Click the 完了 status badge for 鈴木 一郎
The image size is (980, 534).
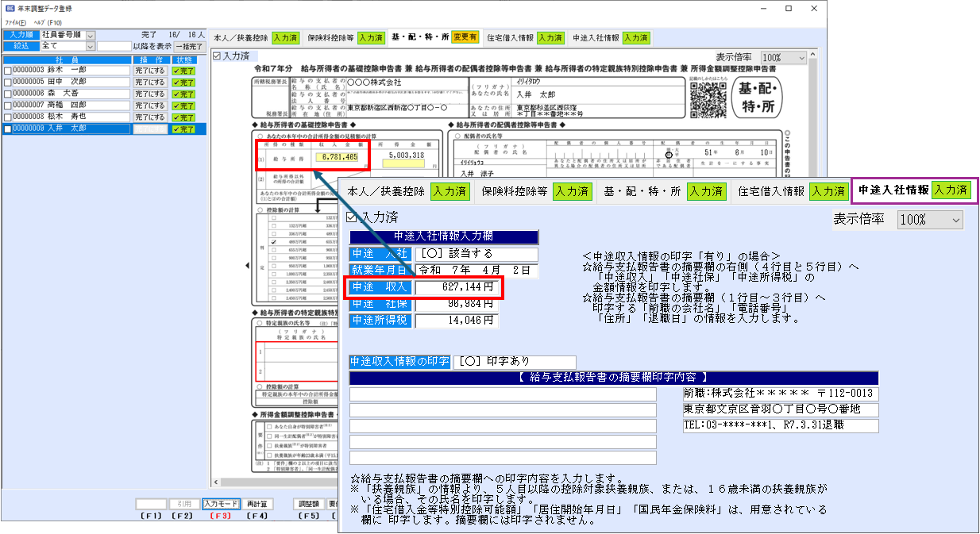click(183, 70)
